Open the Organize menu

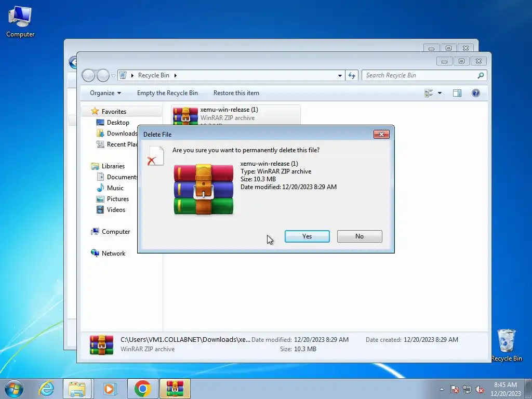coord(105,93)
